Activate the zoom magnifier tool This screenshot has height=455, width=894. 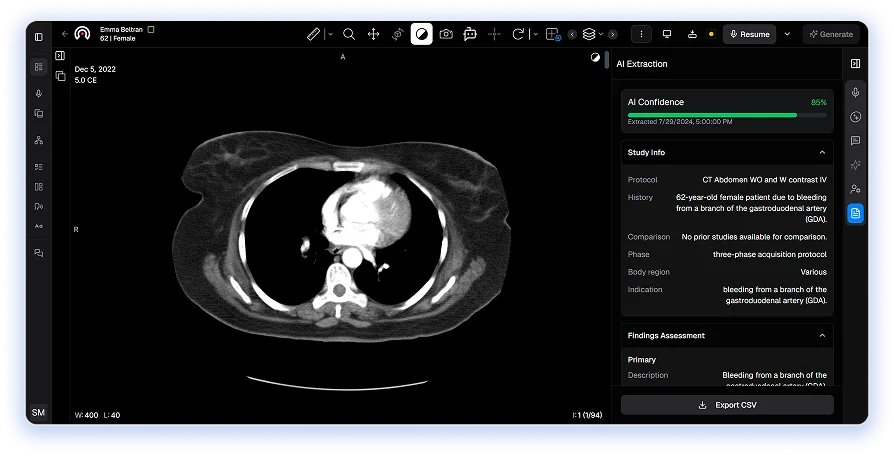pos(349,34)
